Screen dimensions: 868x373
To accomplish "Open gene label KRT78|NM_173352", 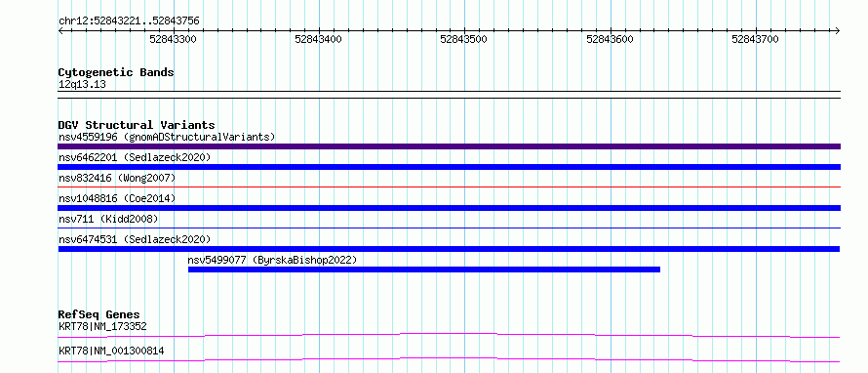I will tap(102, 327).
